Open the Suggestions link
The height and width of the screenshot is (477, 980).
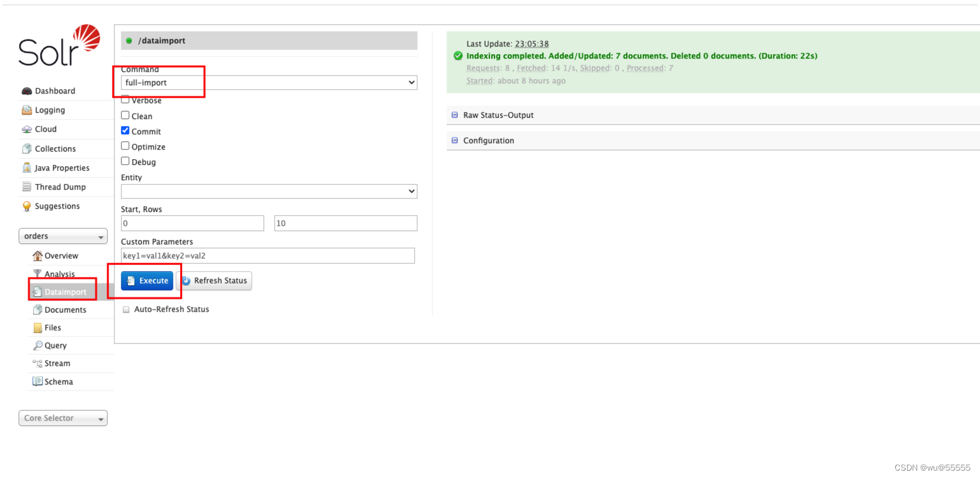tap(57, 206)
